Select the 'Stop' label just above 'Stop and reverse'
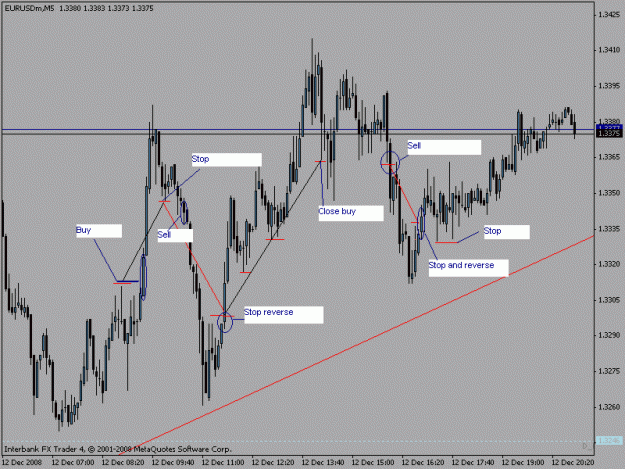 coord(507,232)
